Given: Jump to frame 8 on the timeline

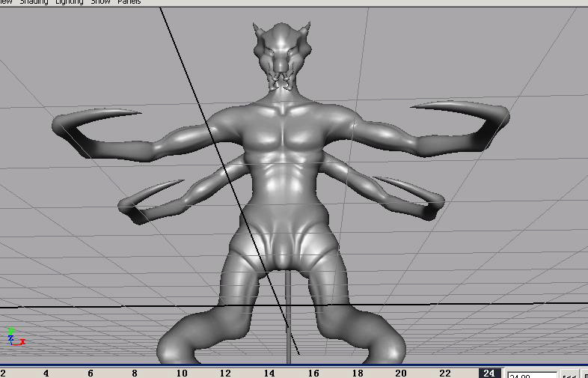Looking at the screenshot, I should click(x=134, y=373).
